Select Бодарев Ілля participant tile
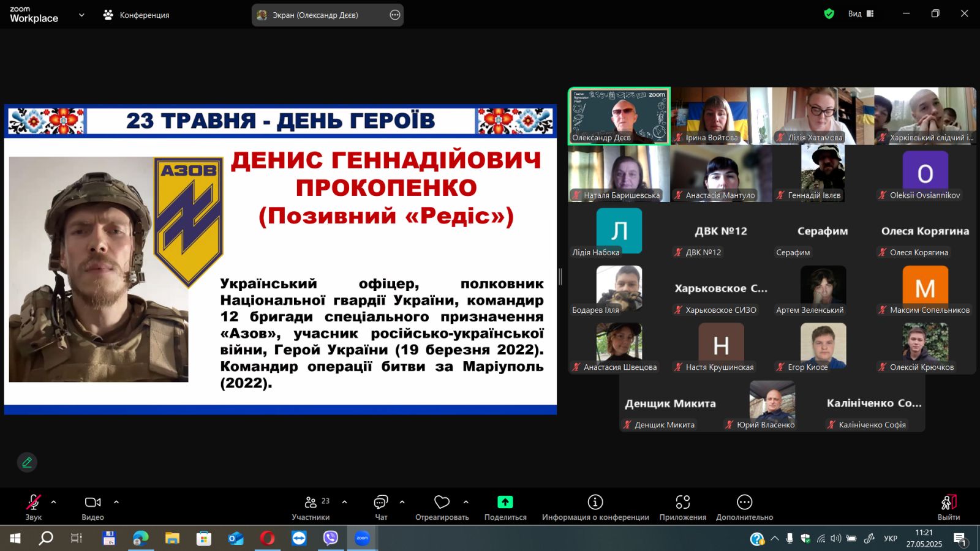Screen dimensions: 980x551 (619, 289)
